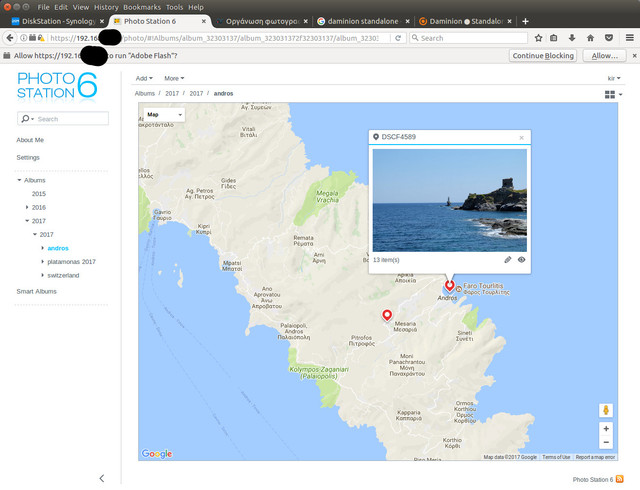The width and height of the screenshot is (640, 490).
Task: Close the DSCF4589 photo popup
Action: pos(521,137)
